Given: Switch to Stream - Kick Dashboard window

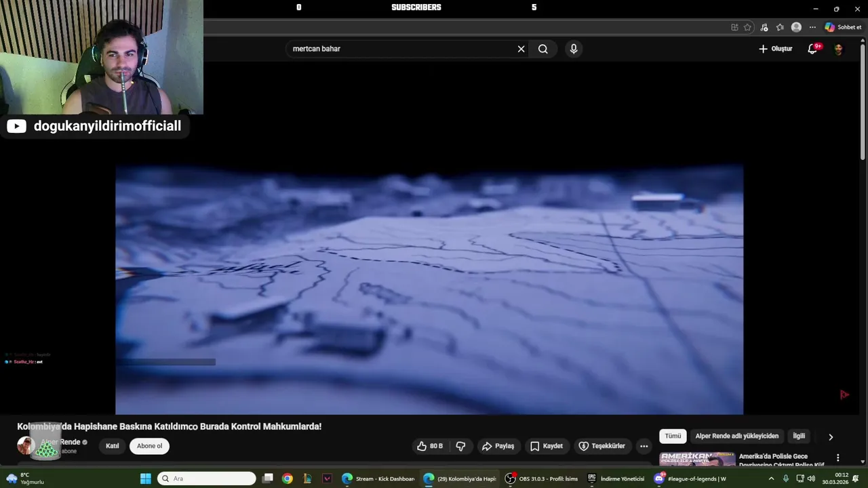Looking at the screenshot, I should coord(378,479).
